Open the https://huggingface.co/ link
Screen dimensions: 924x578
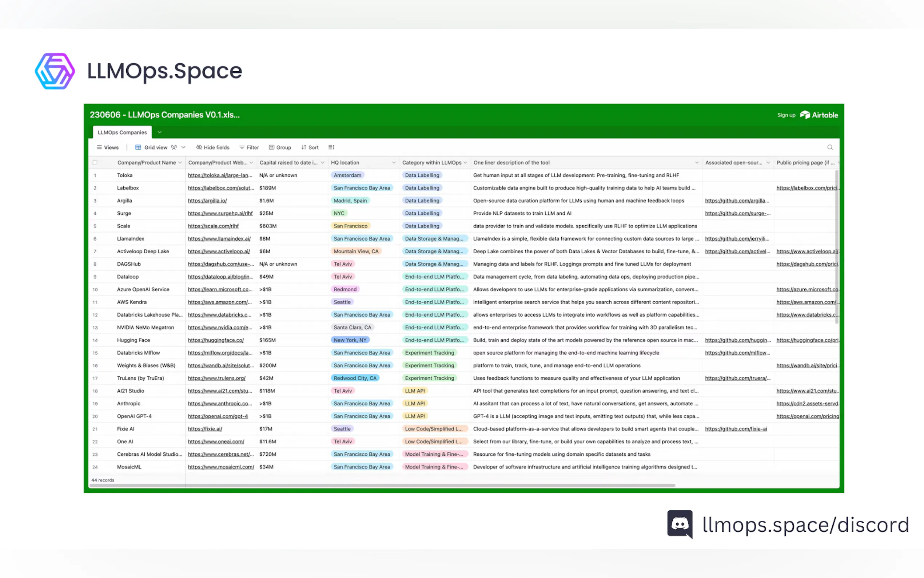click(x=216, y=340)
